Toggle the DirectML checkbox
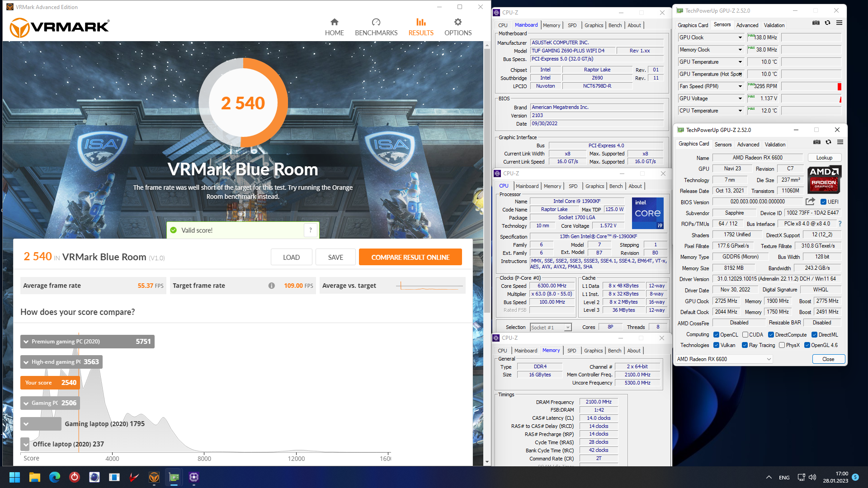 click(814, 335)
